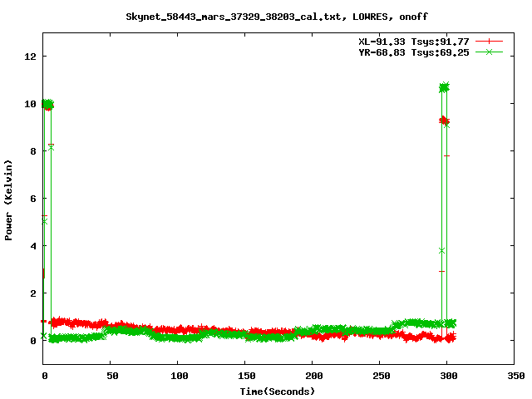Select the YR-68.83 Tsys:69.25 legend entry
Screen dimensions: 532x399
click(414, 52)
